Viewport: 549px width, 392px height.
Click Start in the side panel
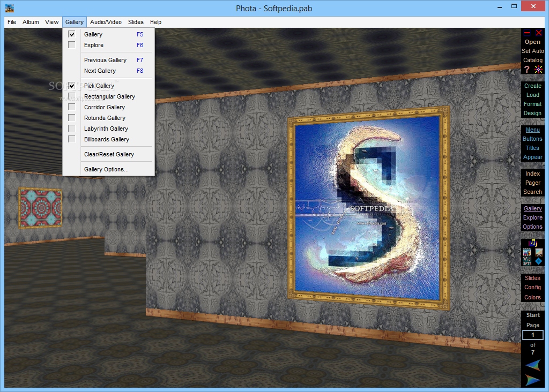(x=533, y=315)
